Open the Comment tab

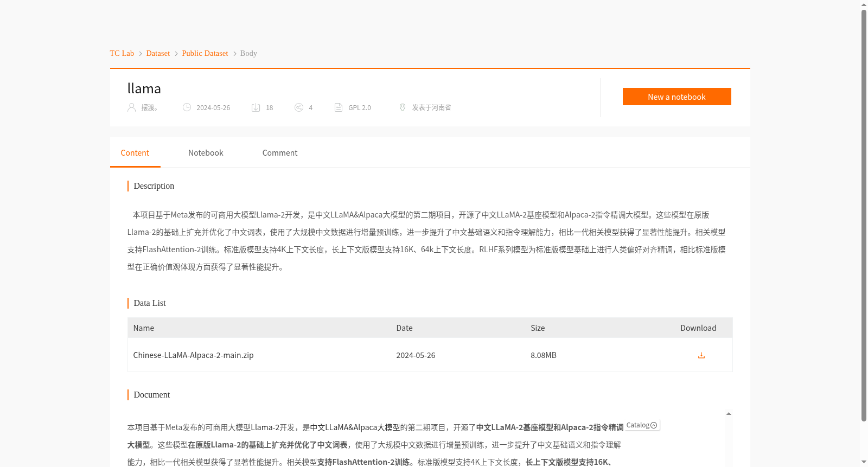pos(280,153)
